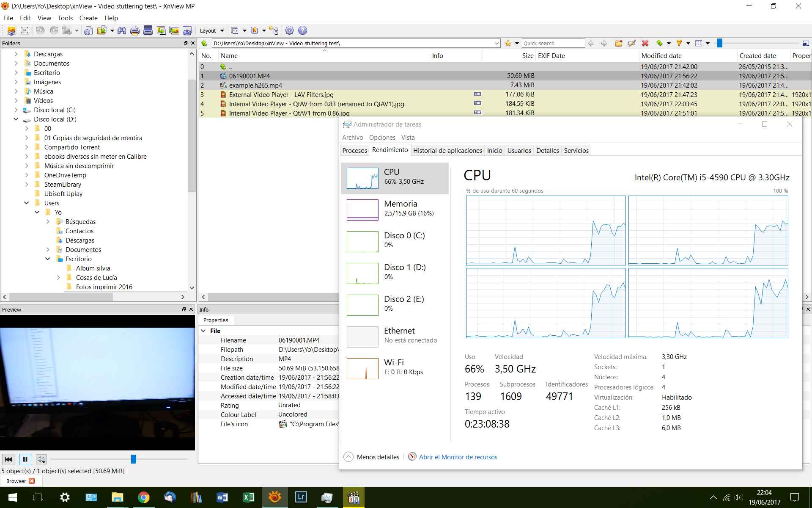This screenshot has height=508, width=812.
Task: Click the video seek slider handle
Action: 134,459
